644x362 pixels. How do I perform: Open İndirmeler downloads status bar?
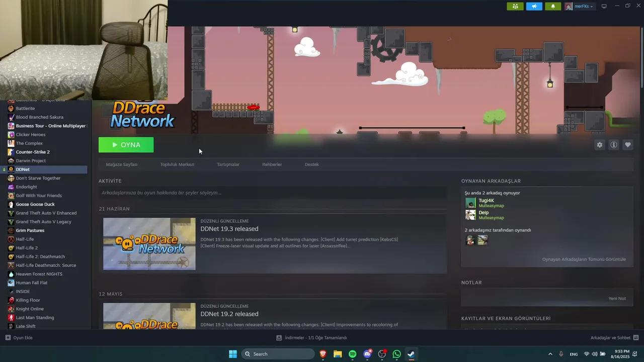312,338
